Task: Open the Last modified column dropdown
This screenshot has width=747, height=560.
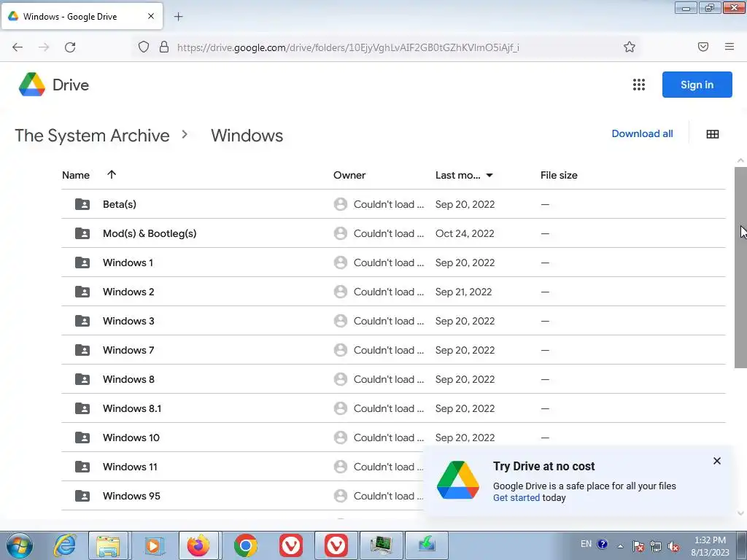Action: pyautogui.click(x=489, y=175)
